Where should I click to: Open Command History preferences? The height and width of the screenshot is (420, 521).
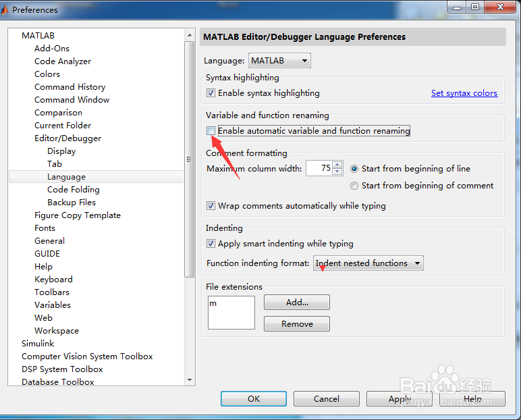[70, 87]
